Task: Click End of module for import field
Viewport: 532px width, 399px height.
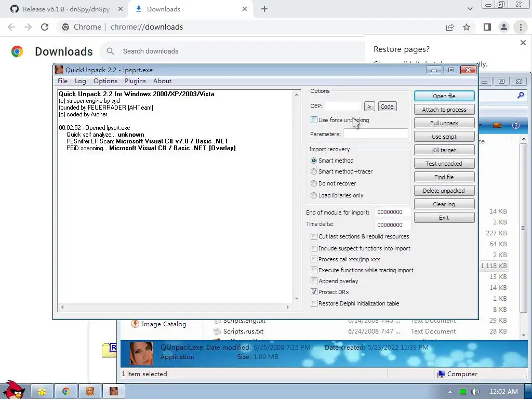Action: pyautogui.click(x=393, y=212)
